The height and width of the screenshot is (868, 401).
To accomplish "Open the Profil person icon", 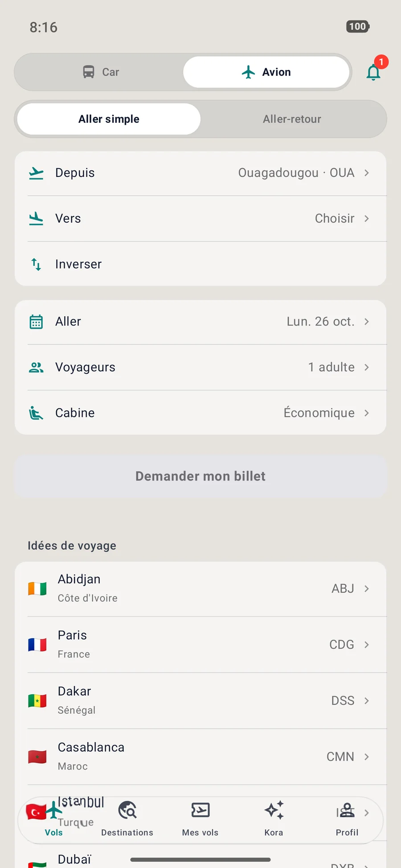I will click(347, 810).
